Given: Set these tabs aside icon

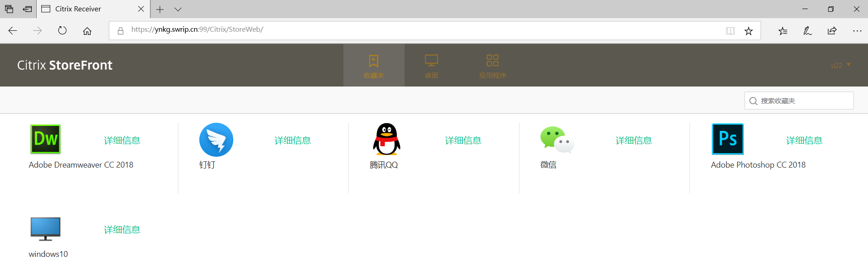Looking at the screenshot, I should click(27, 9).
